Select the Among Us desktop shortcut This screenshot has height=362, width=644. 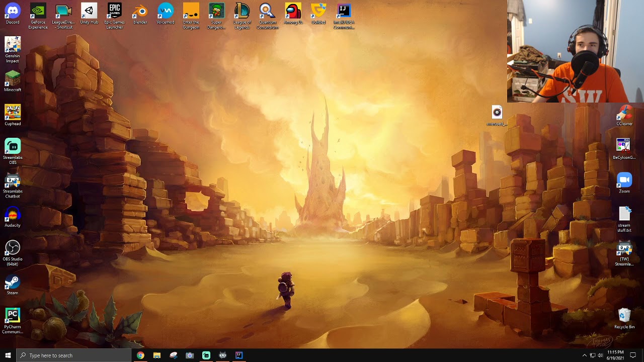[x=293, y=14]
